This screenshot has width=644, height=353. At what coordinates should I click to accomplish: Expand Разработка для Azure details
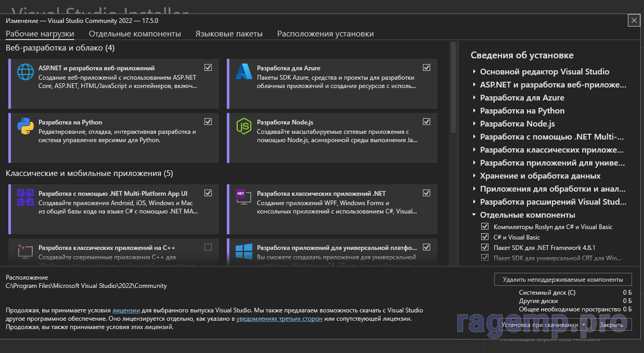pos(474,97)
